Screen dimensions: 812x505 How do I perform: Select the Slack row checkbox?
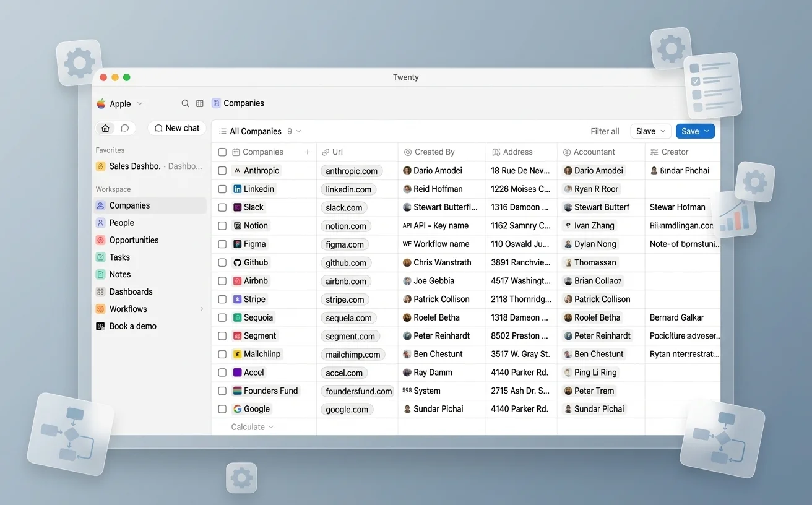[222, 207]
